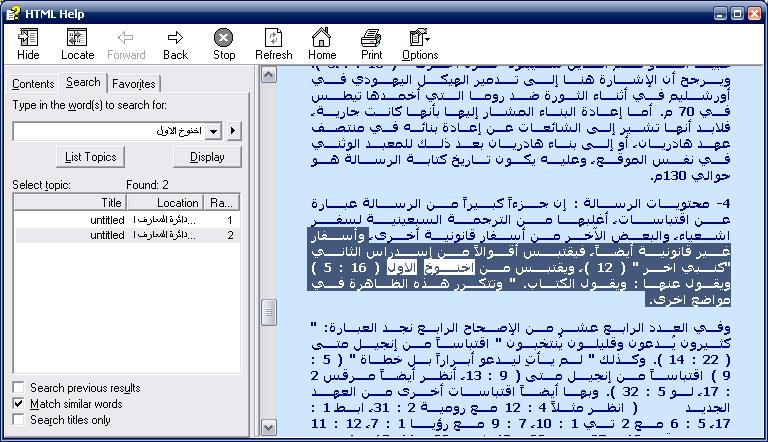Click the Locate toolbar icon
768x442 pixels.
(x=77, y=38)
